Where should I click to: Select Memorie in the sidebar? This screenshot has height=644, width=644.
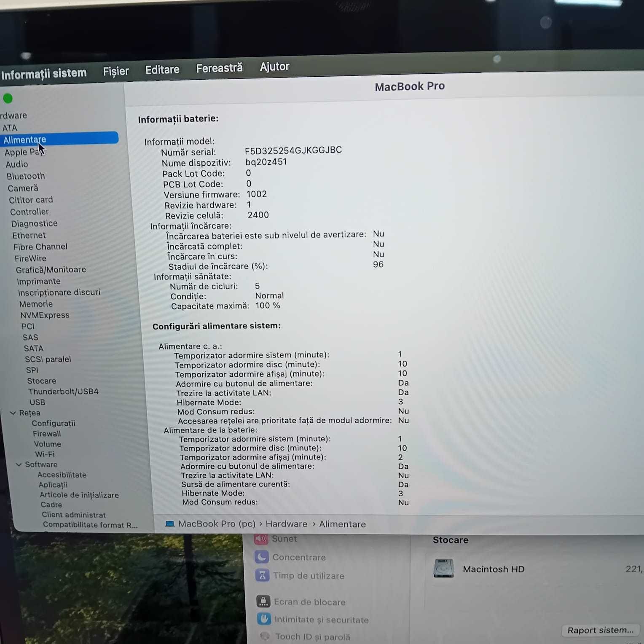coord(36,304)
